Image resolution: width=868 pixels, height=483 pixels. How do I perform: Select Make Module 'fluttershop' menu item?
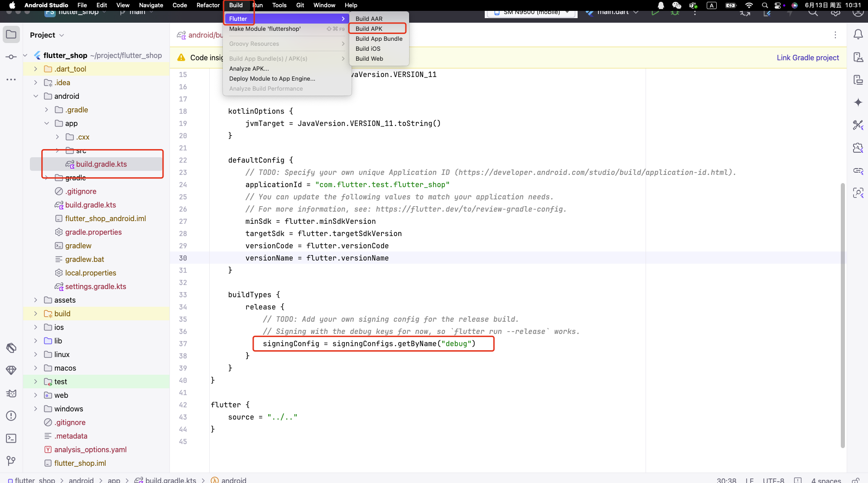coord(287,29)
